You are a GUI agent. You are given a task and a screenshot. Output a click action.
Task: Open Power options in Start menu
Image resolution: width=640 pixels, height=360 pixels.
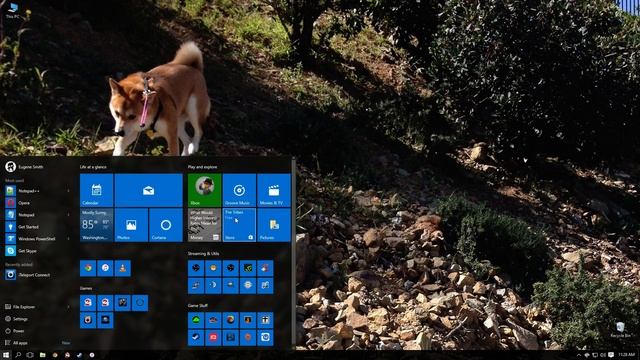coord(37,331)
